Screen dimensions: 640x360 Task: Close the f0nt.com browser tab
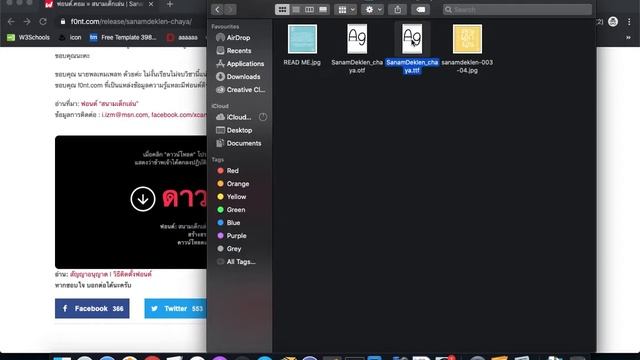click(x=151, y=4)
